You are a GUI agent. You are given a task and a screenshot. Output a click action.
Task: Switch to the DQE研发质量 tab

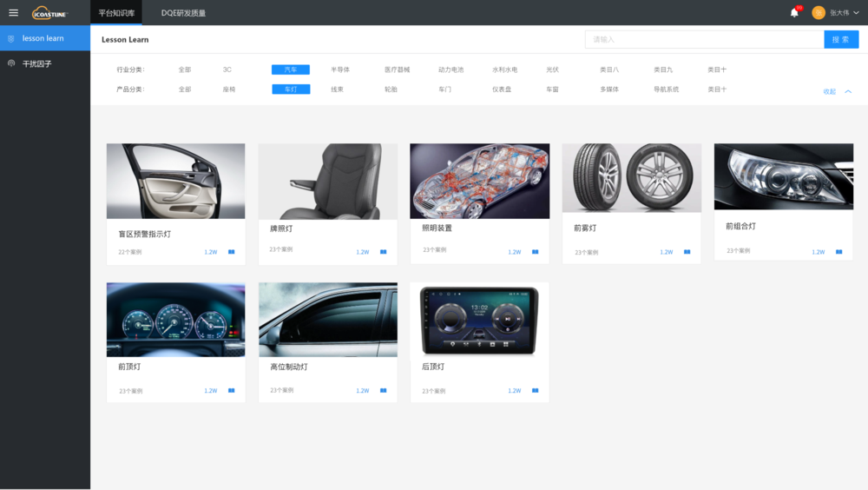[x=183, y=13]
